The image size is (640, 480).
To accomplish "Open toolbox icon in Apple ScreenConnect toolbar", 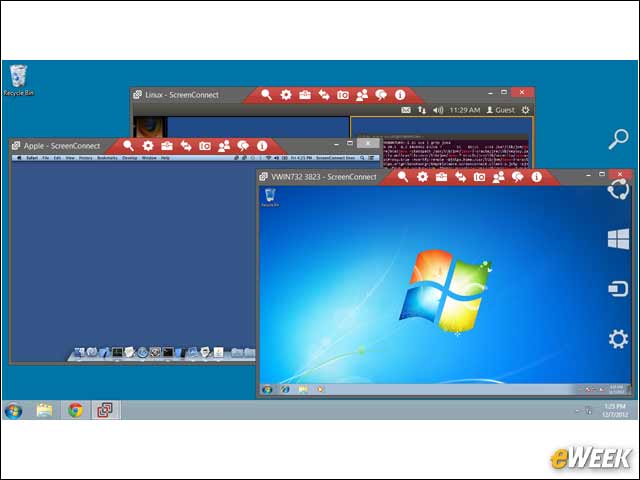I will 167,146.
